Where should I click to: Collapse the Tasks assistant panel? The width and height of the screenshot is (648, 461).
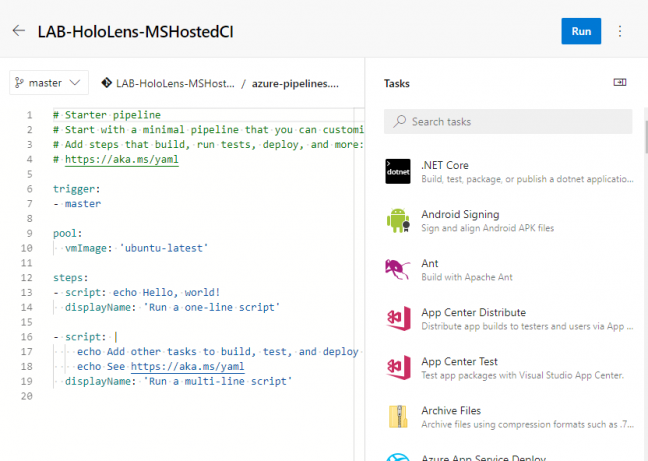click(619, 83)
